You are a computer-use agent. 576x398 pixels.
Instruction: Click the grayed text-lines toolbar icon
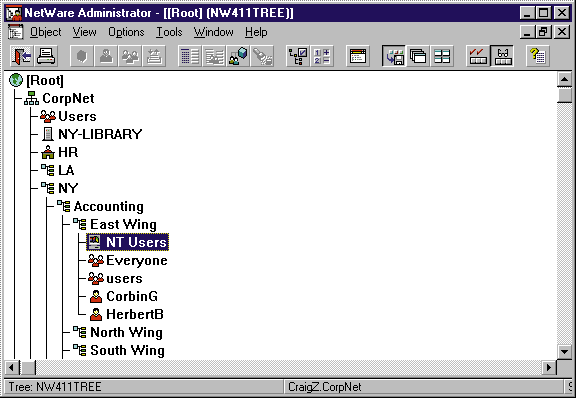[x=214, y=56]
